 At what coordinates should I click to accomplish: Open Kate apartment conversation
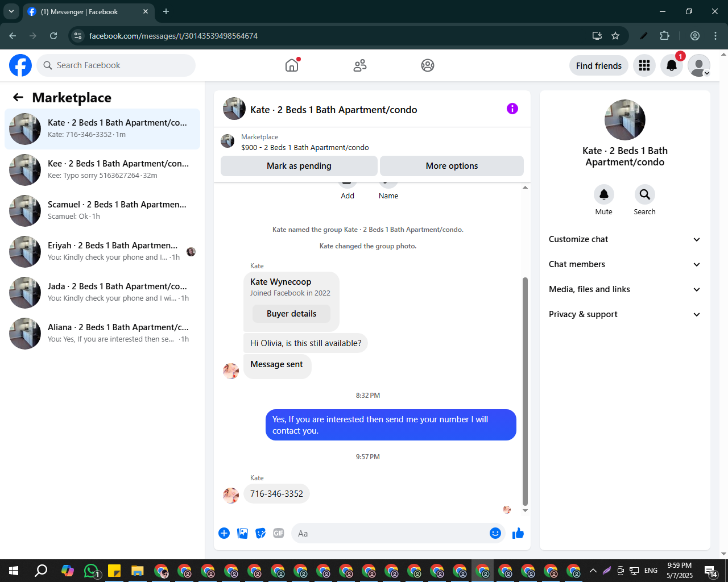click(x=102, y=129)
